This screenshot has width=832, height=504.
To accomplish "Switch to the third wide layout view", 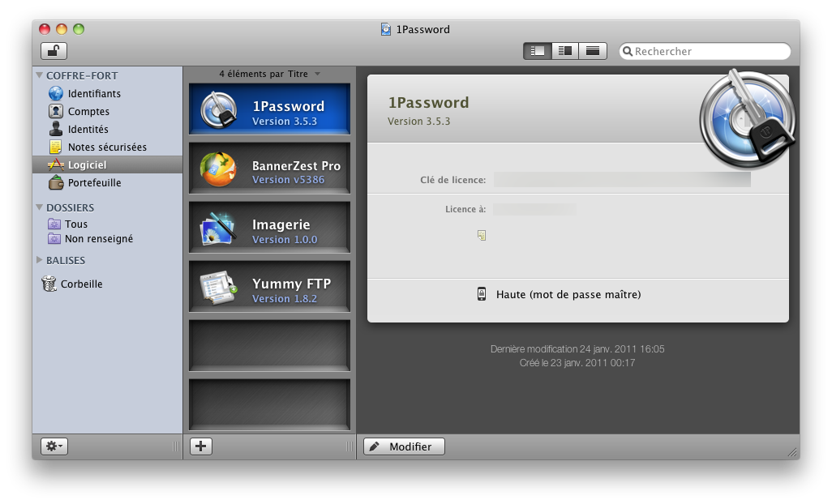I will (x=593, y=51).
